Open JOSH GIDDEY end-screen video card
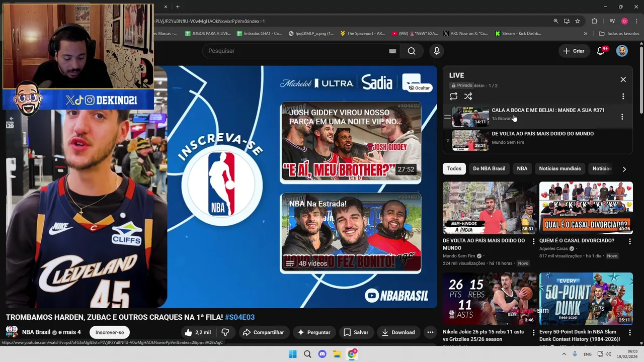 coord(351,142)
